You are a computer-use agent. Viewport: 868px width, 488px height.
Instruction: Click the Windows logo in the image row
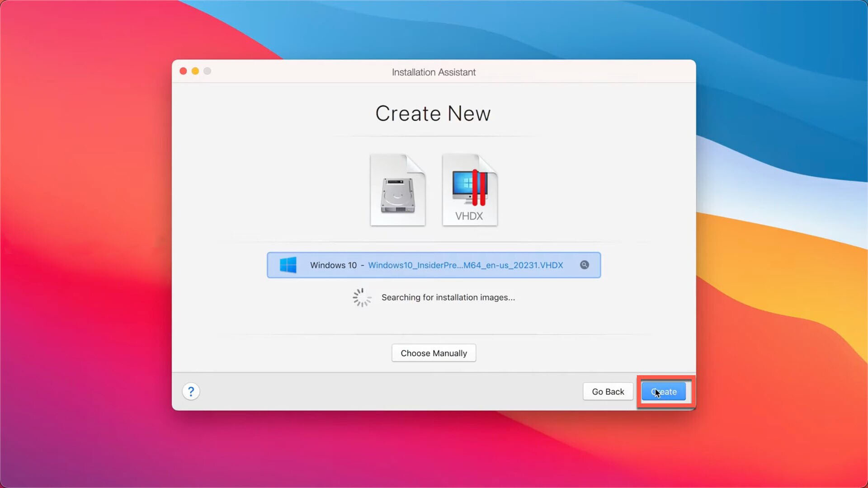click(288, 265)
